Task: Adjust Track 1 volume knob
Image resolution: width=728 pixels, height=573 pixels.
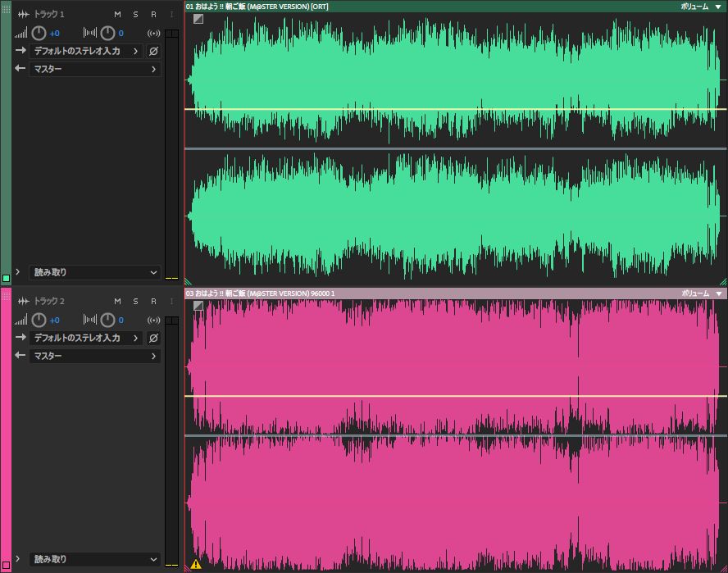Action: click(39, 33)
